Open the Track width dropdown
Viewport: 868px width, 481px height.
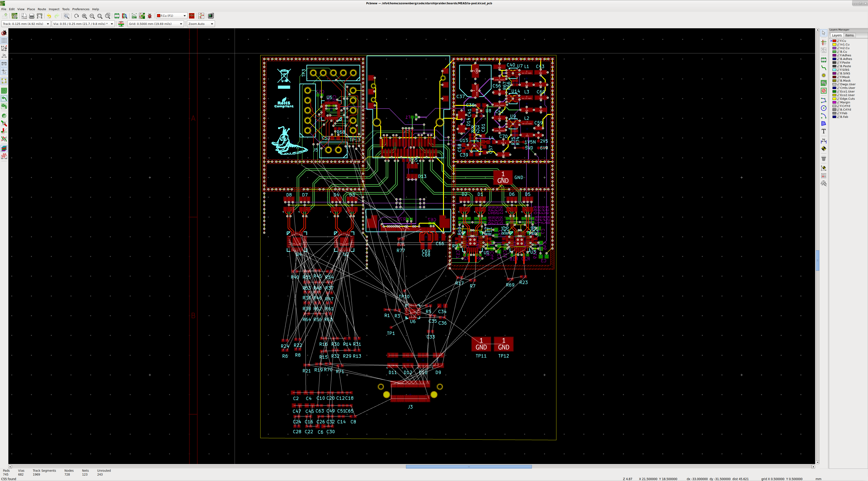pyautogui.click(x=26, y=24)
